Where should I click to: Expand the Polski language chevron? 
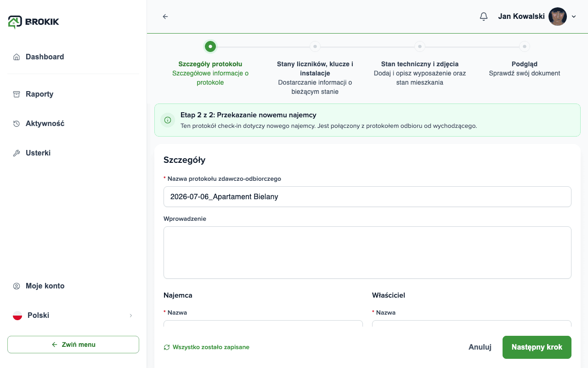coord(130,316)
